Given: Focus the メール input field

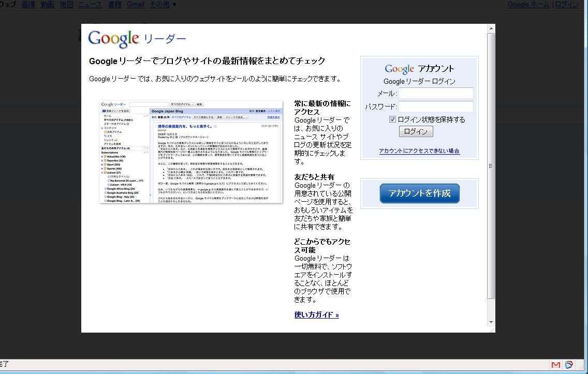Looking at the screenshot, I should pos(436,93).
